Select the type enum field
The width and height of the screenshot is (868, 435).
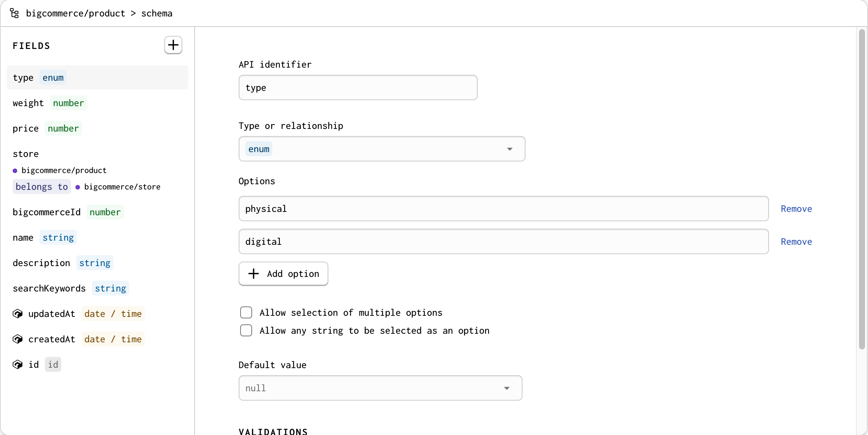pyautogui.click(x=97, y=77)
